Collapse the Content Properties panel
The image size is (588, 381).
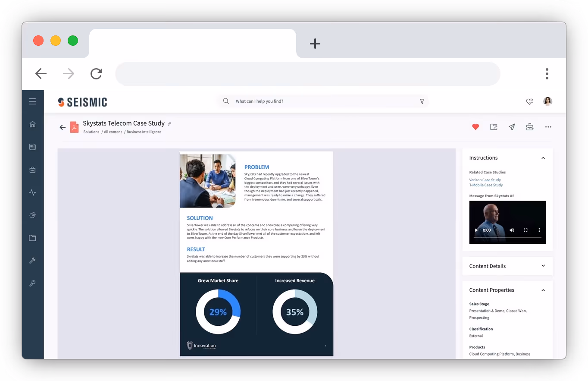(543, 290)
